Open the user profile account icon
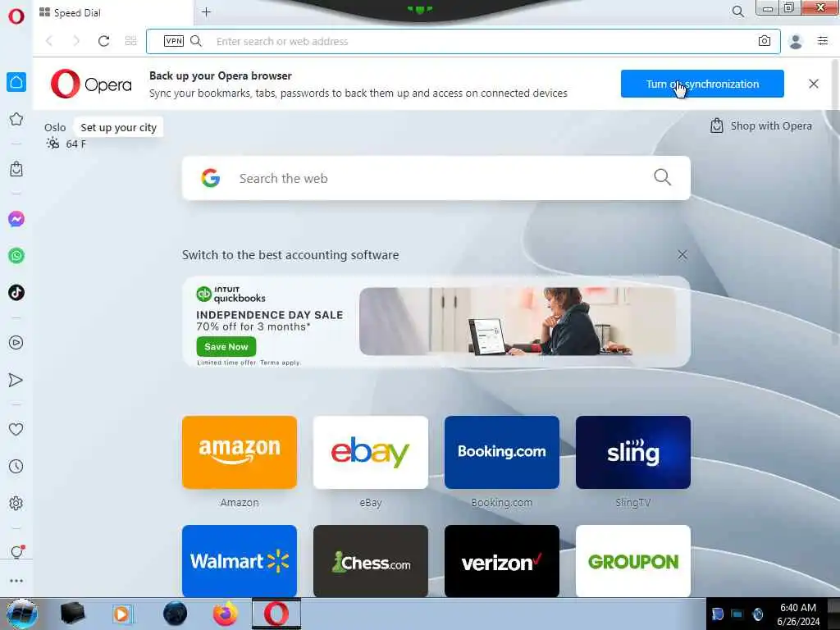This screenshot has width=840, height=630. point(796,41)
